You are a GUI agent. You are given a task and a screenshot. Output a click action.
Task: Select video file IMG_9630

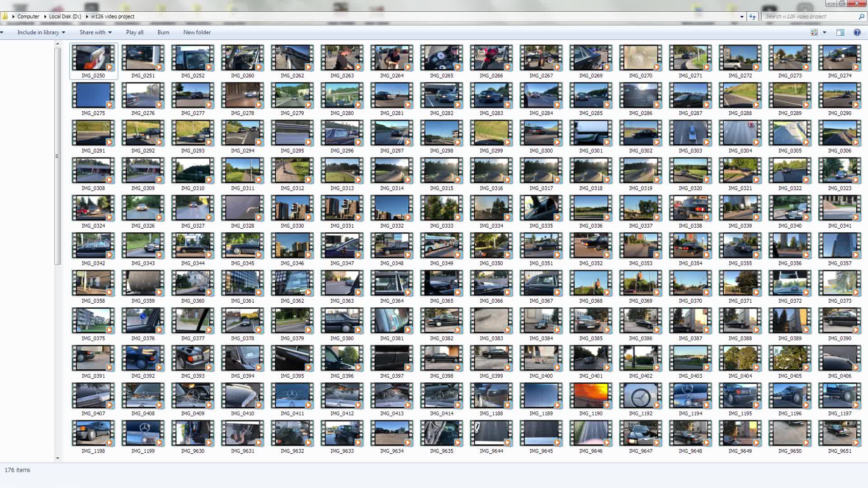click(193, 436)
